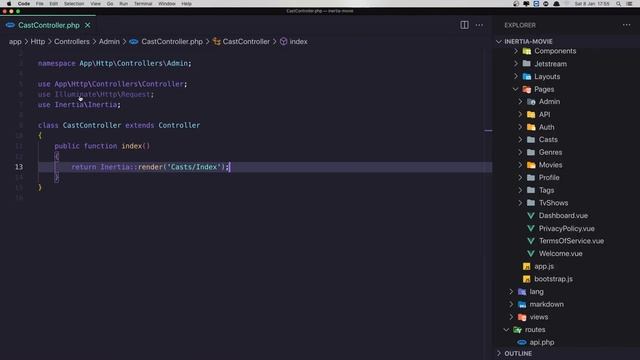This screenshot has height=360, width=640.
Task: Collapse the routes folder chevron
Action: pos(507,329)
